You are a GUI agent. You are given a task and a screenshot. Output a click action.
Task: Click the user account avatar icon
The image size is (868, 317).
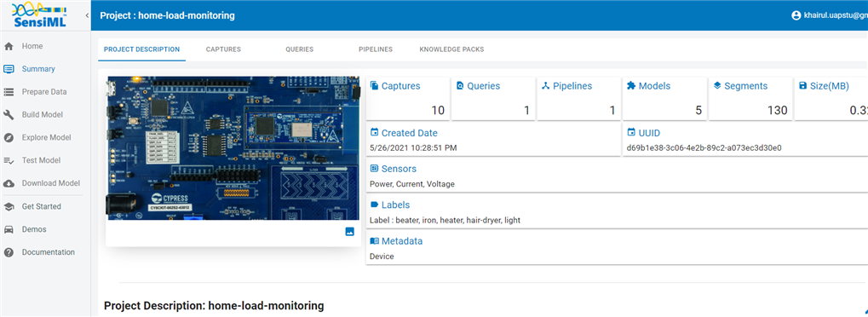pos(796,15)
